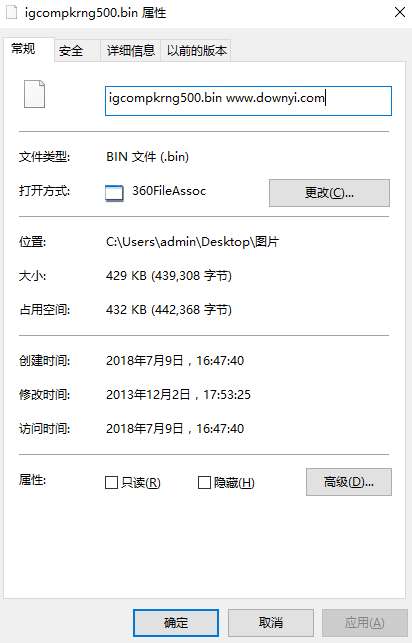This screenshot has width=412, height=643.
Task: Toggle the 隐藏(H) hidden checkbox
Action: click(204, 483)
